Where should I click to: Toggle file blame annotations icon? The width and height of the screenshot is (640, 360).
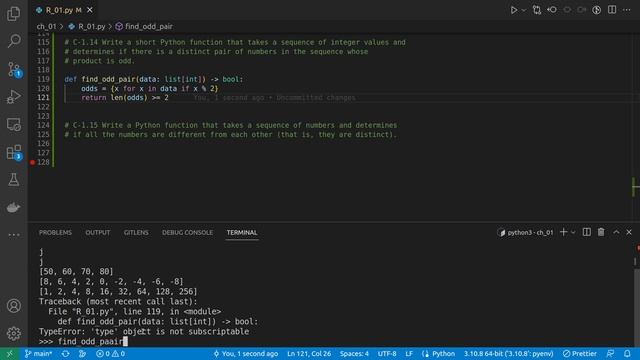(596, 10)
